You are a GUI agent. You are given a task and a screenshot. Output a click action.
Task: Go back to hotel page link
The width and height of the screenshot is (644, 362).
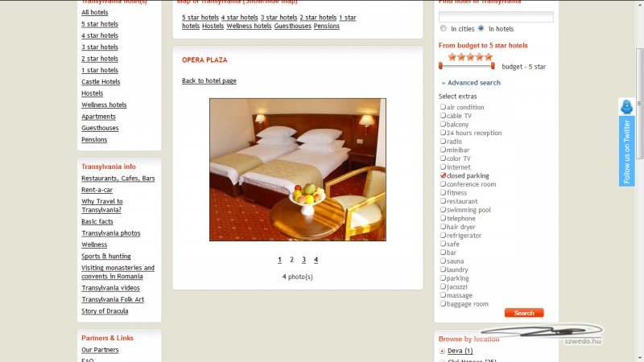pos(209,80)
